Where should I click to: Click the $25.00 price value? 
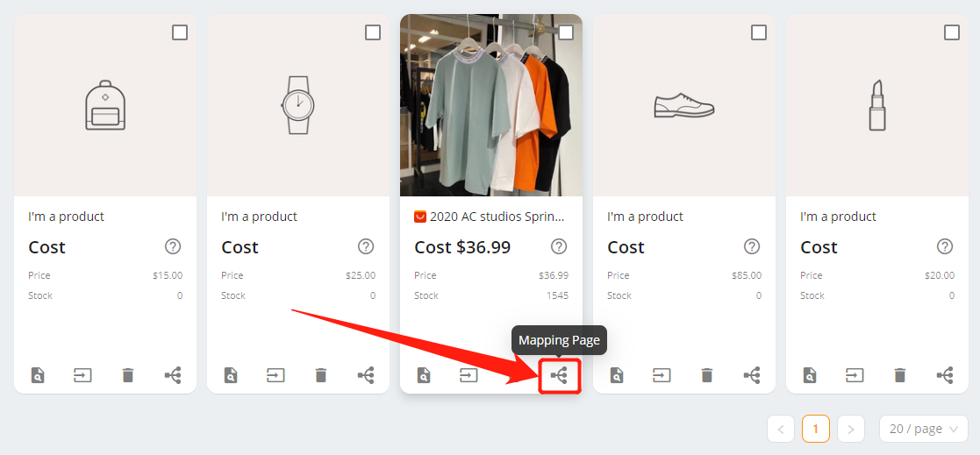point(361,275)
